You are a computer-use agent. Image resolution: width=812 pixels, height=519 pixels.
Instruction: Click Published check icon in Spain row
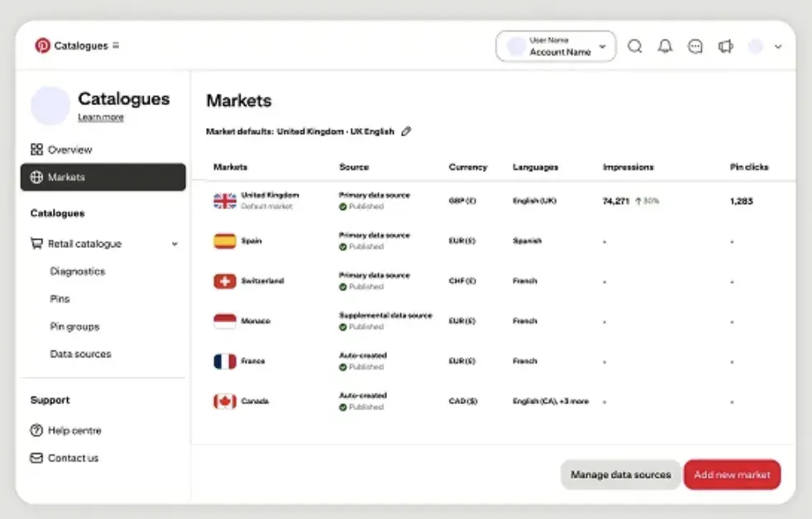343,247
